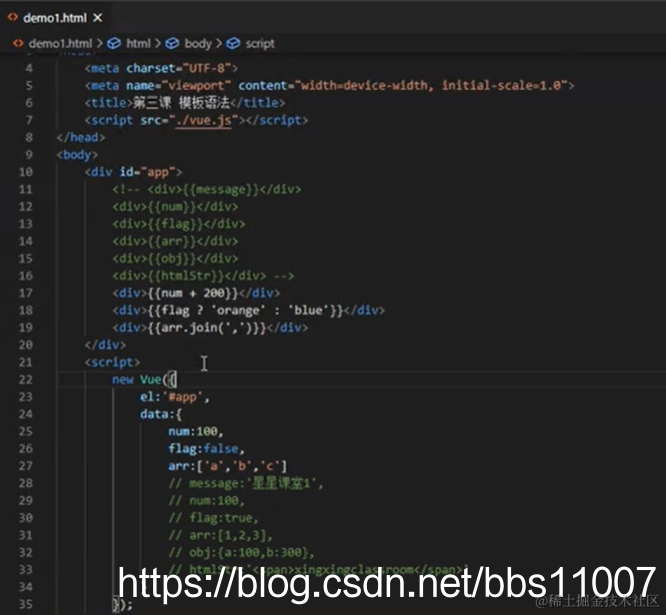Click demo1.html in the breadcrumb
The width and height of the screenshot is (666, 615).
pos(60,43)
